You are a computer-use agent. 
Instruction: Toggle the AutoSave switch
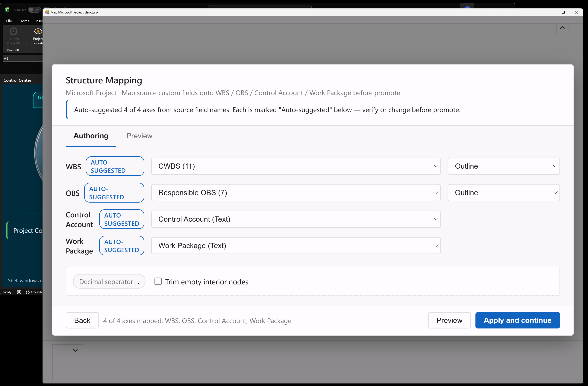[x=34, y=10]
